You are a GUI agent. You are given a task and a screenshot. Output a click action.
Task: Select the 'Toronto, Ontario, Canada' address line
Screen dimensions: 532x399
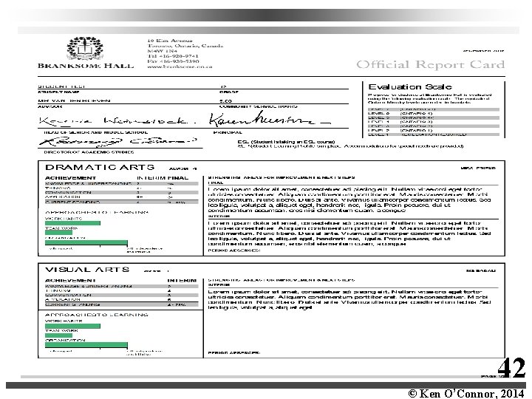185,46
